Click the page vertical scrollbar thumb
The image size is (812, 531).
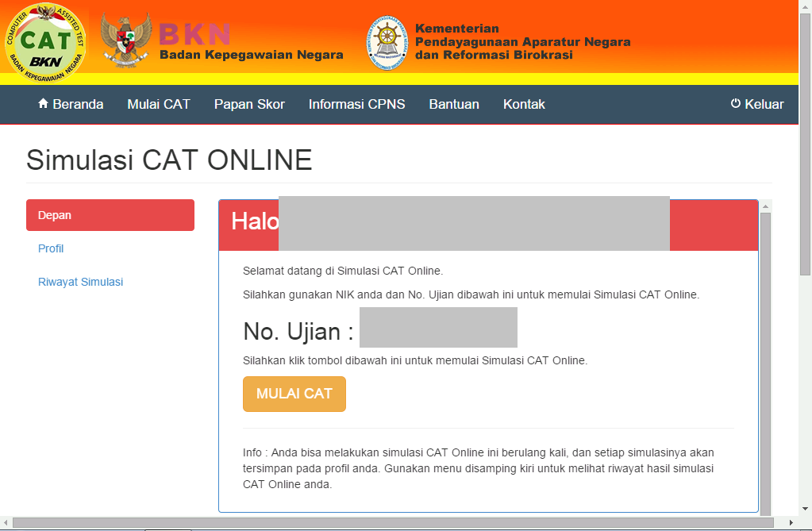(805, 145)
